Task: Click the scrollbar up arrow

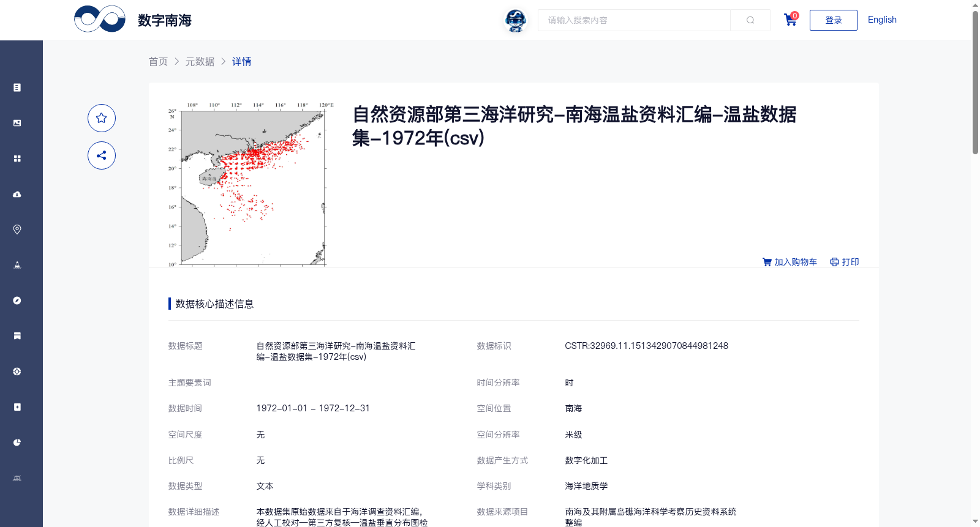Action: 975,5
